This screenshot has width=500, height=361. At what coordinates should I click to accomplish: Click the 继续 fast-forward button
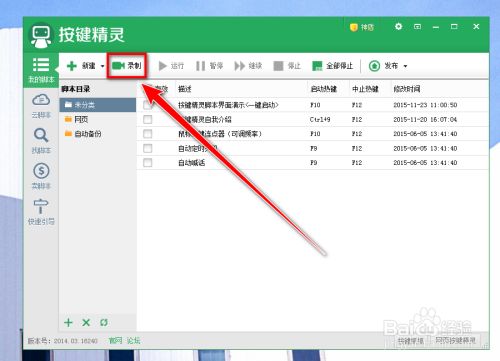[248, 66]
